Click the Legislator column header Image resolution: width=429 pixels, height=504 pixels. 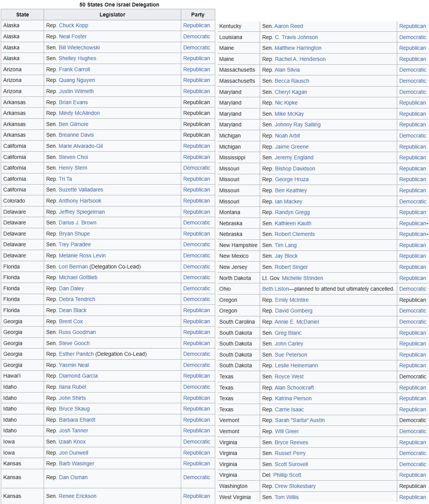(x=112, y=15)
